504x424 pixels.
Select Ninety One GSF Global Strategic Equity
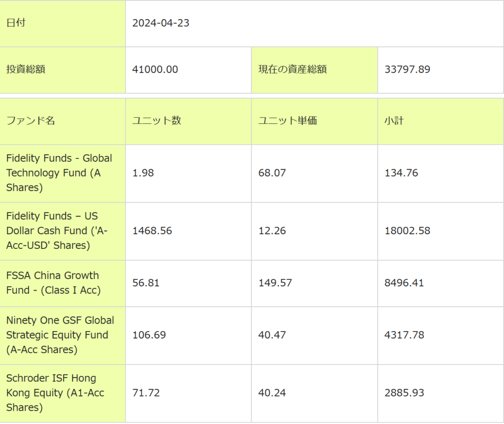click(60, 335)
